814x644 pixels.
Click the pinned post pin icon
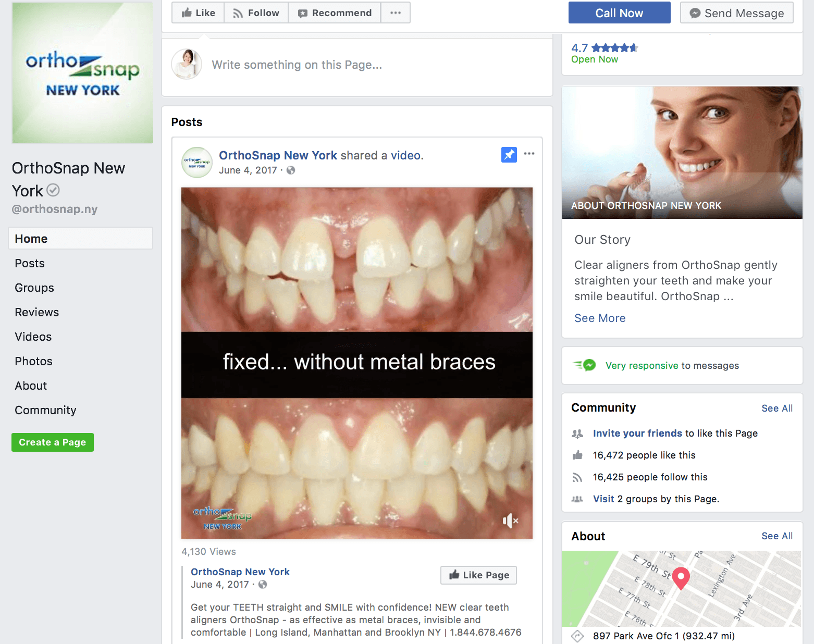coord(509,154)
